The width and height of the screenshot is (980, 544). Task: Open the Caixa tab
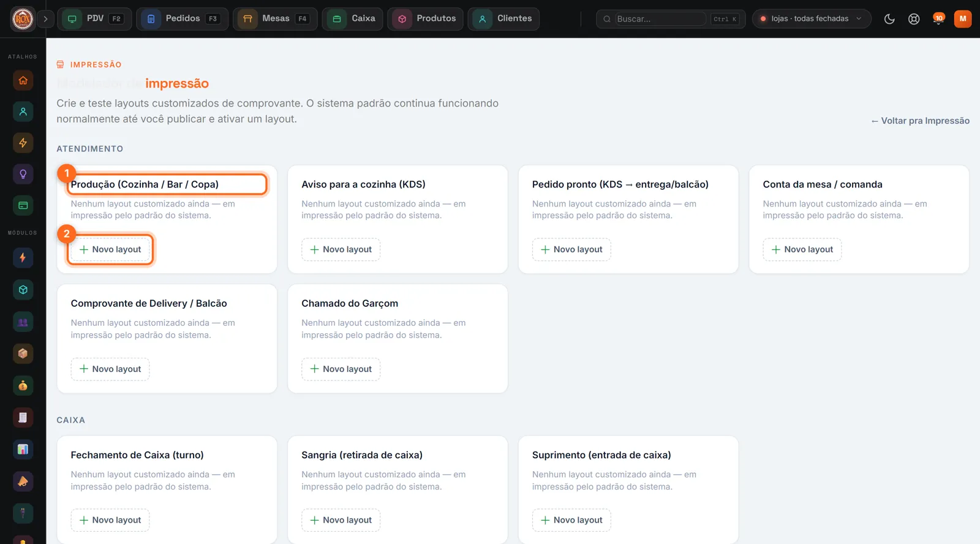click(353, 19)
